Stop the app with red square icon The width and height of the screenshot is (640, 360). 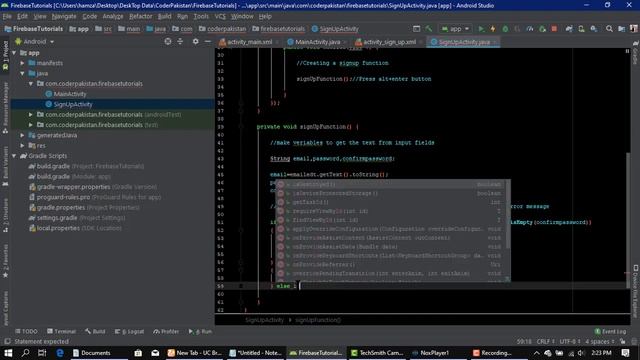click(x=554, y=29)
